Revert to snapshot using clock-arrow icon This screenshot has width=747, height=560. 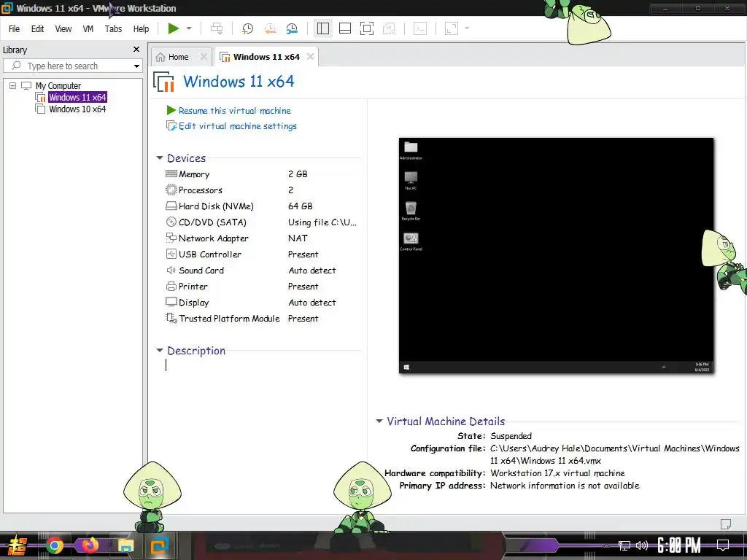click(x=270, y=28)
